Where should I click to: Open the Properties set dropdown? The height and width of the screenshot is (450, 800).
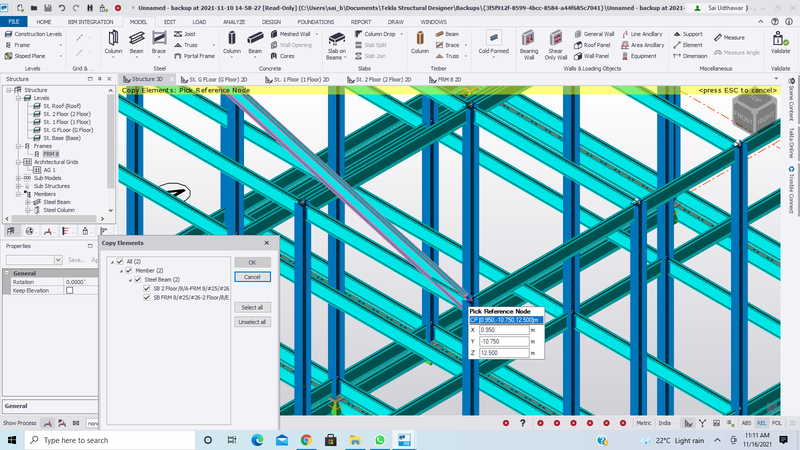pos(58,260)
